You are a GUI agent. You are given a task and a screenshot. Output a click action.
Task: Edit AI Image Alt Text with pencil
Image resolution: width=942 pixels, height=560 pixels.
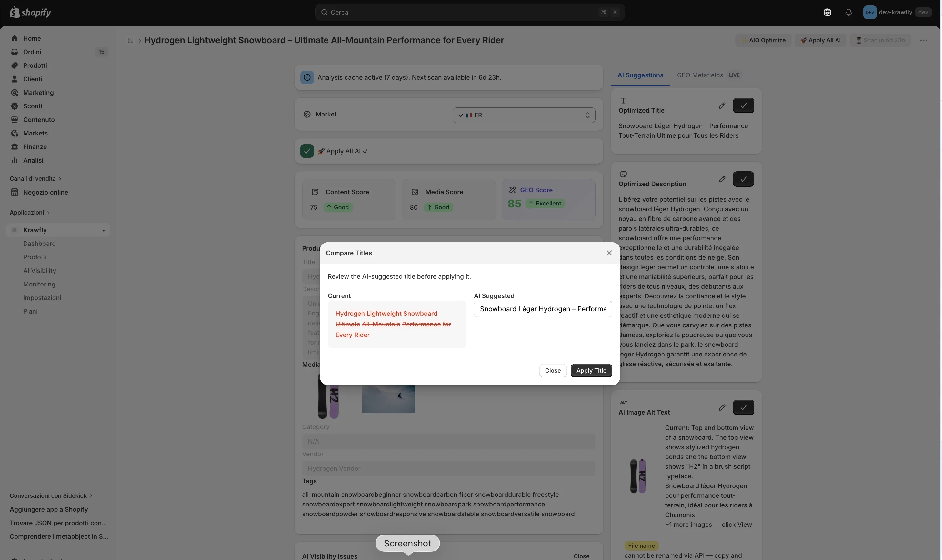click(x=722, y=407)
